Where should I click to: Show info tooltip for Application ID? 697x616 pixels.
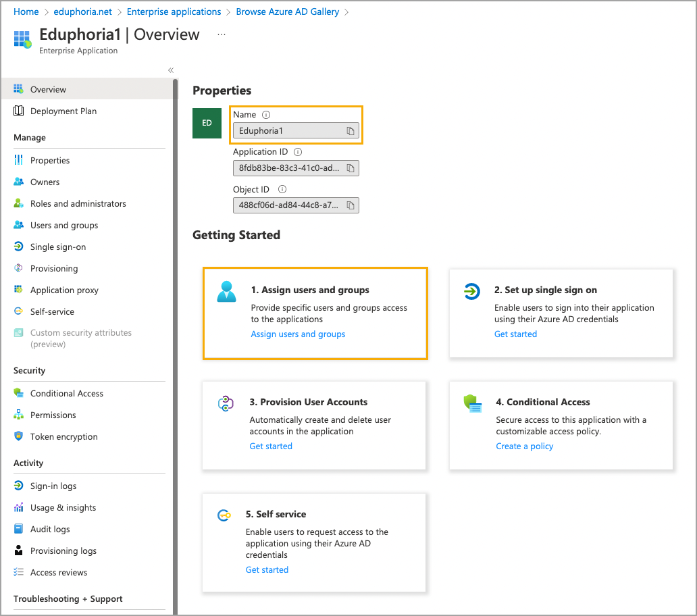(298, 152)
